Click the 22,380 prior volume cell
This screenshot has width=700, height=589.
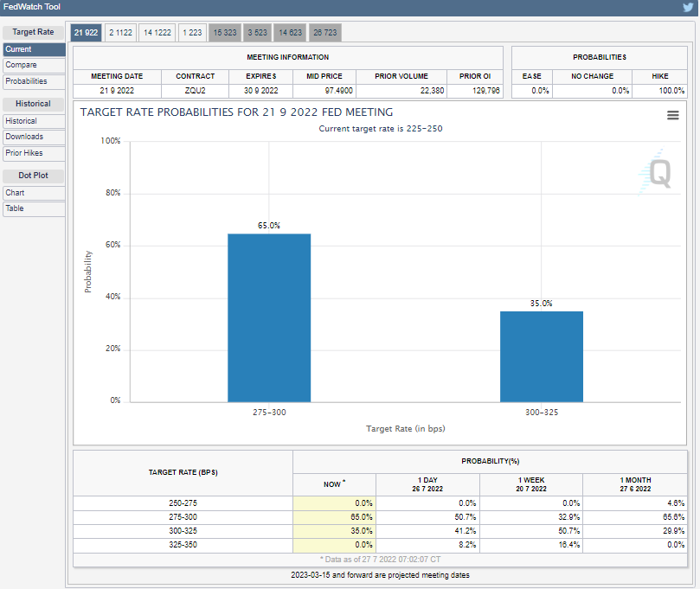point(401,91)
